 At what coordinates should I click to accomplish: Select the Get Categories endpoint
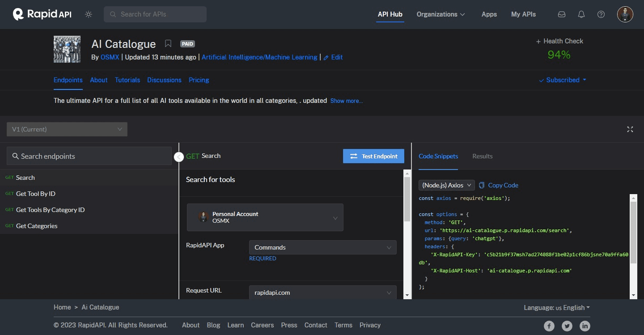click(x=89, y=226)
